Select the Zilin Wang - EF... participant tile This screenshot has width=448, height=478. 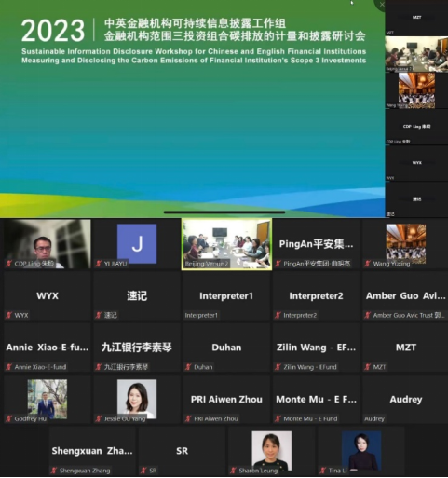click(x=316, y=348)
